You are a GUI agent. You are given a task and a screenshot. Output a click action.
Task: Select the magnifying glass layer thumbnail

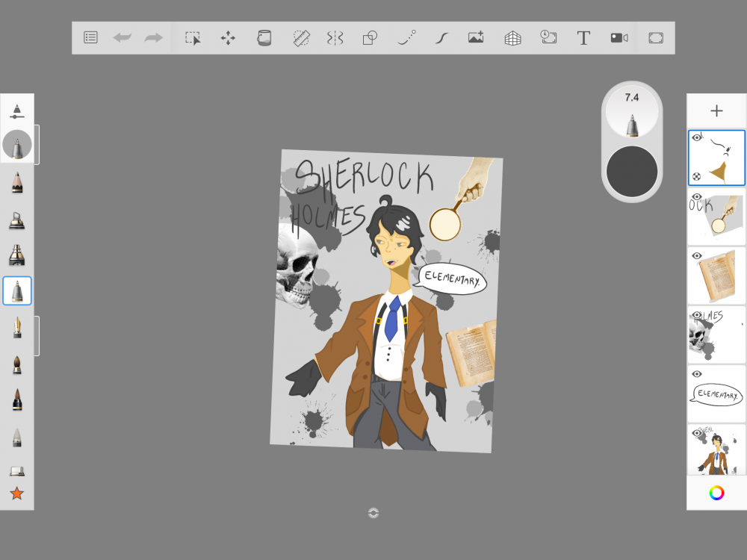tap(716, 217)
